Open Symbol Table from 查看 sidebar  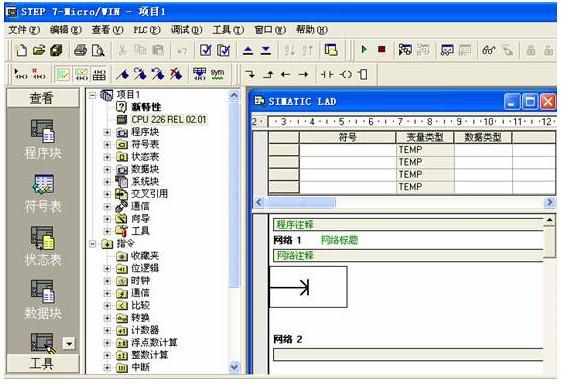43,193
